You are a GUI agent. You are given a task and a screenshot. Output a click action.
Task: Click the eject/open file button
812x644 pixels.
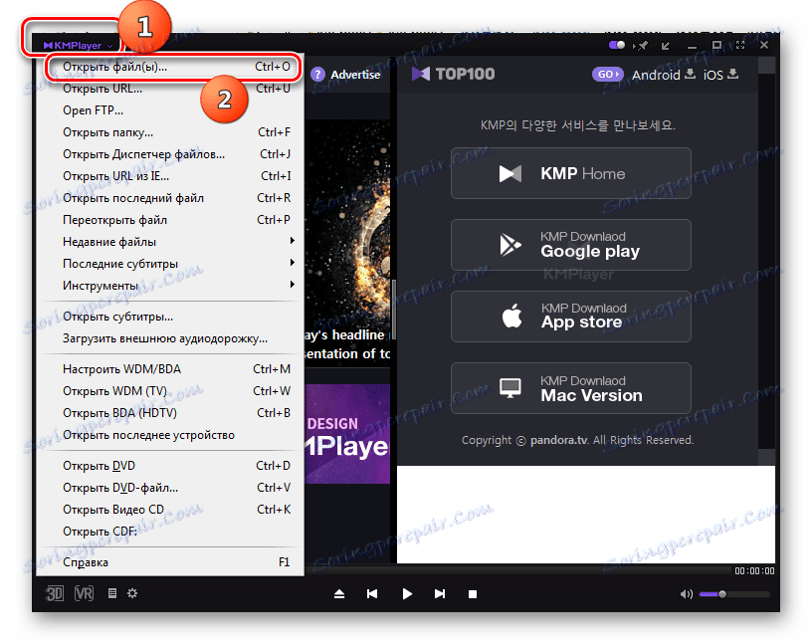point(339,594)
